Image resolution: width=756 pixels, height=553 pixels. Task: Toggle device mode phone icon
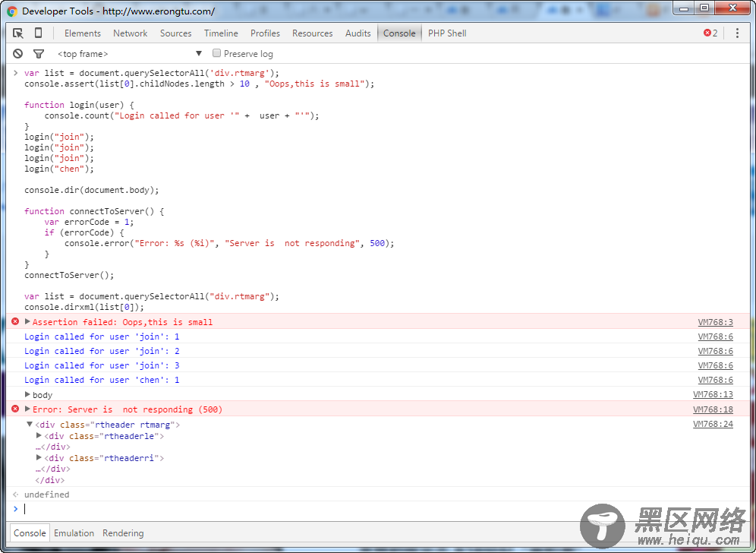38,33
